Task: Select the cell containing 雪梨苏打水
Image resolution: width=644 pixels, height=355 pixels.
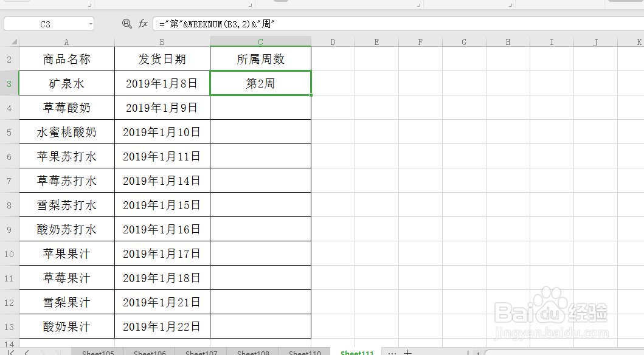Action: (67, 205)
